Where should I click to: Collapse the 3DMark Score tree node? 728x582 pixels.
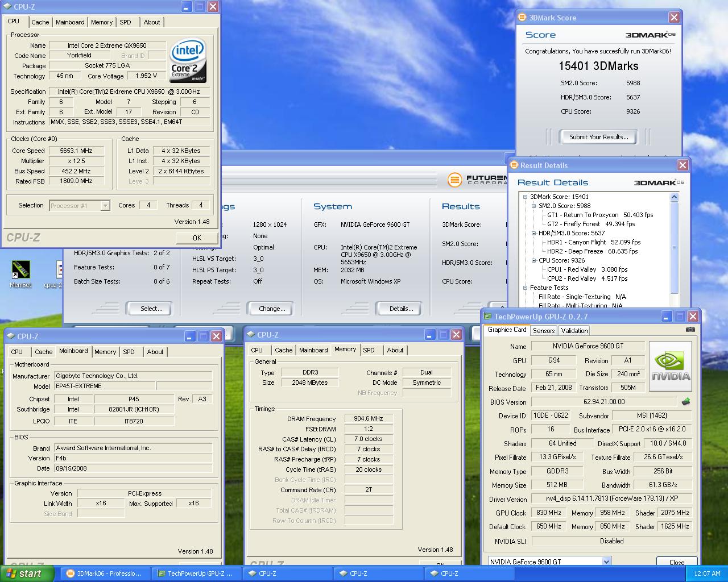[x=526, y=197]
